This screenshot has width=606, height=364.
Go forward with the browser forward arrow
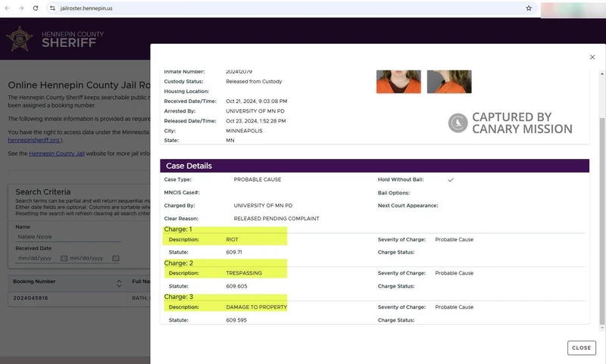[21, 8]
